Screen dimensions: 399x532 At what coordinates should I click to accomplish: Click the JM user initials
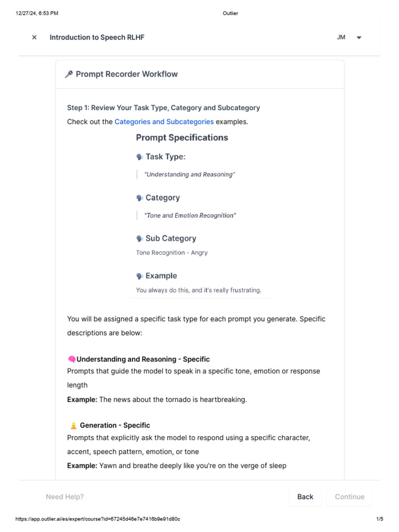pyautogui.click(x=341, y=37)
